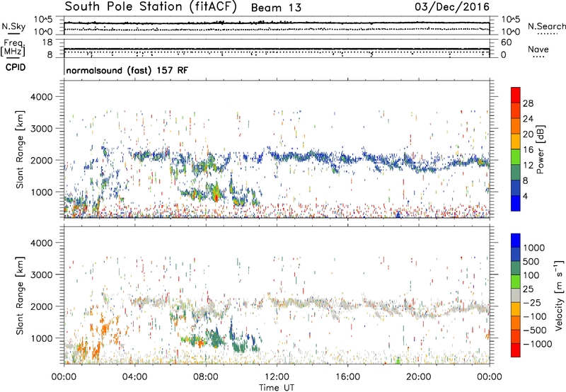Click the 'South Pole Station (fitACF)' title

[x=151, y=7]
